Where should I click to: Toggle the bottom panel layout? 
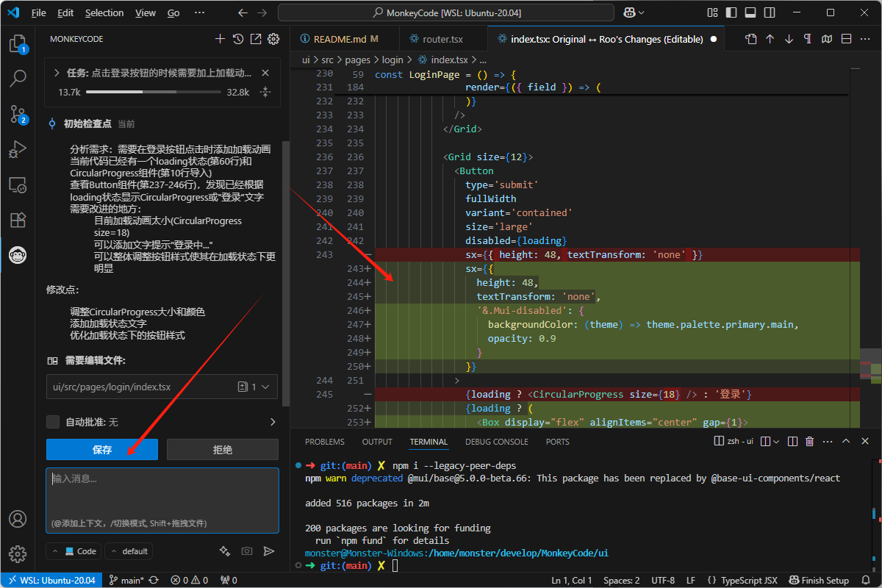pyautogui.click(x=750, y=12)
